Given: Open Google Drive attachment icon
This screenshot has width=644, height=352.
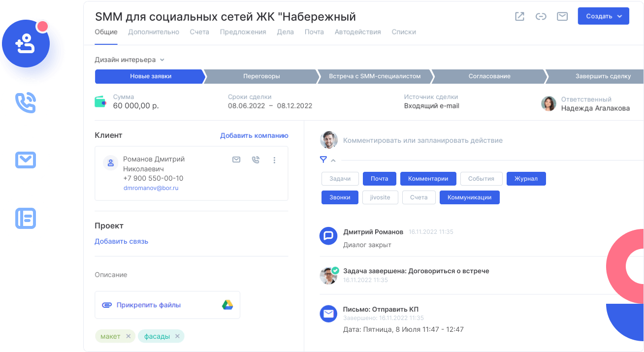Looking at the screenshot, I should click(227, 305).
